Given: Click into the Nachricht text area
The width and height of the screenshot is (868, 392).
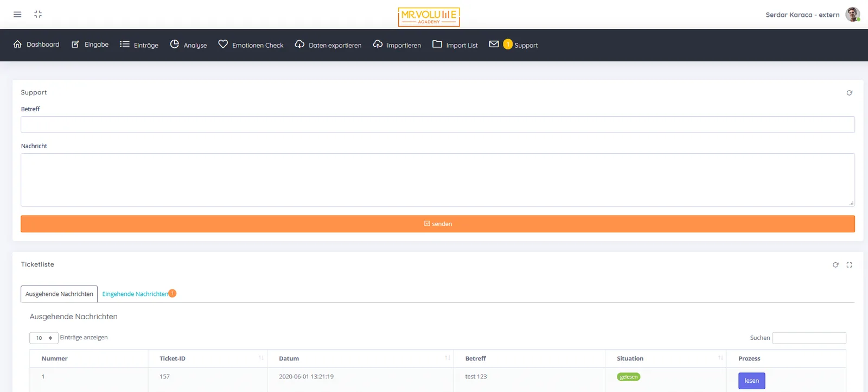Looking at the screenshot, I should point(438,180).
